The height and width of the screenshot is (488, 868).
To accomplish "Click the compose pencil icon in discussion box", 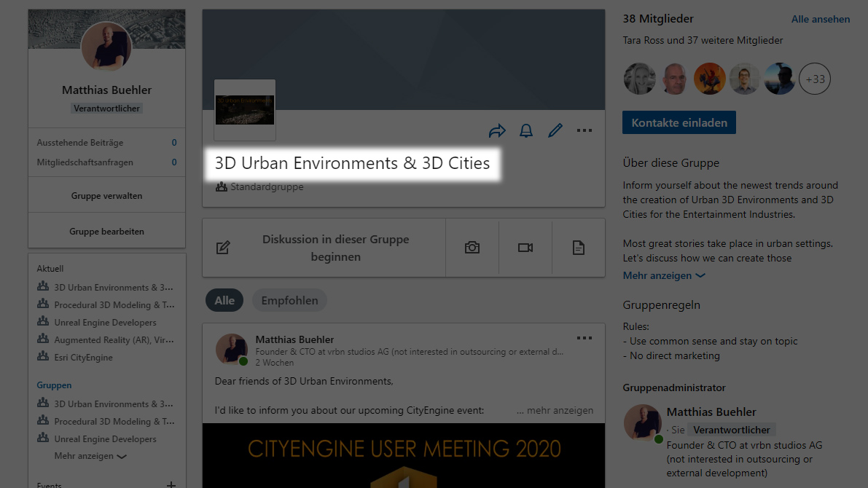I will tap(223, 248).
